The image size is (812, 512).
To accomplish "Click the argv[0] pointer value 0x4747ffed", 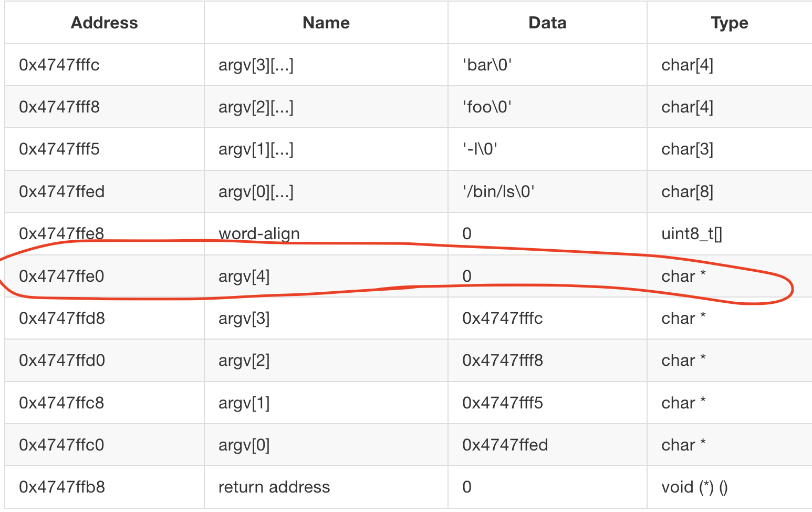I will 505,445.
